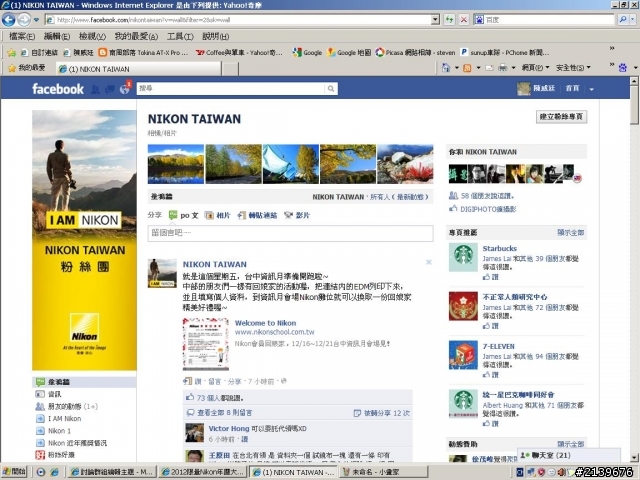Screen dimensions: 640x480
Task: Click the Refresh icon beside the address bar
Action: click(x=449, y=20)
